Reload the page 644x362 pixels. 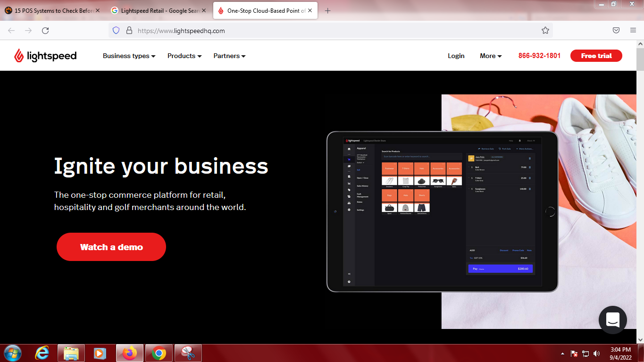(x=45, y=30)
